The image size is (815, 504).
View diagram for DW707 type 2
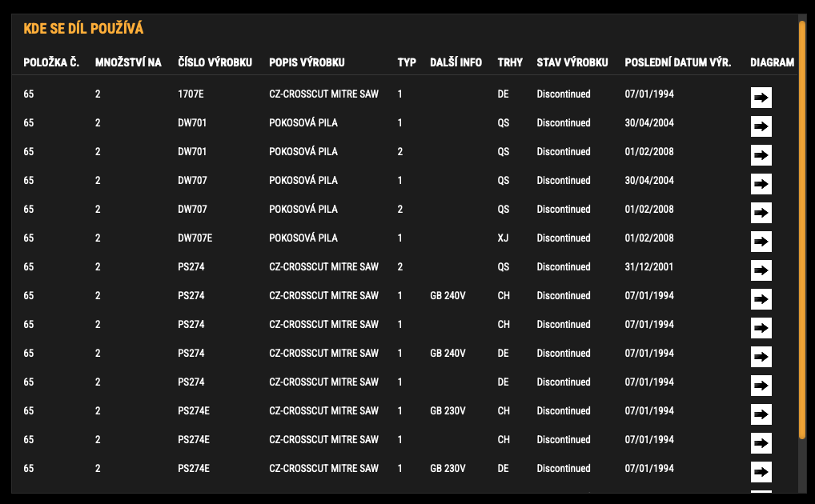[761, 213]
